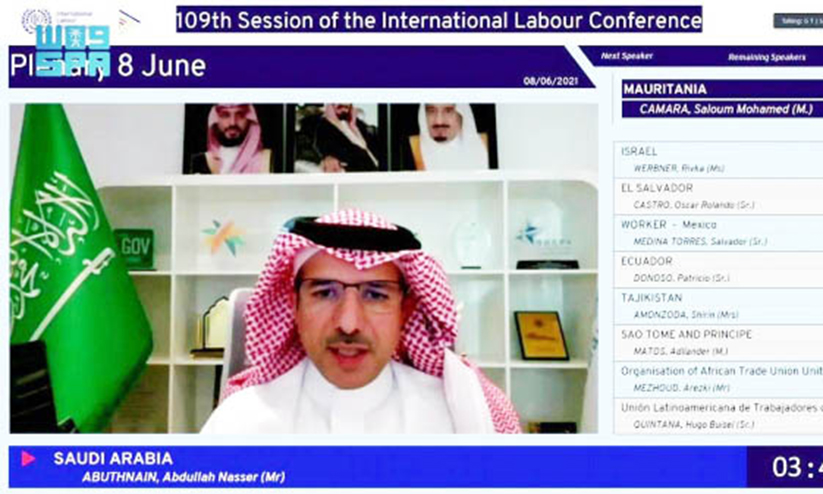Click the gold framed plaque on shelf

point(541,335)
